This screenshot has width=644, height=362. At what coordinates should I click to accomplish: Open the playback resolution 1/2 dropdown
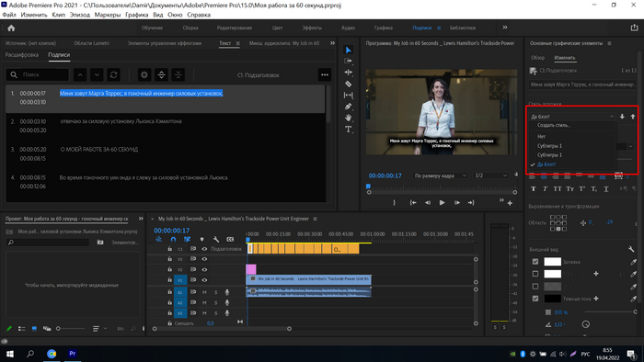tap(490, 175)
